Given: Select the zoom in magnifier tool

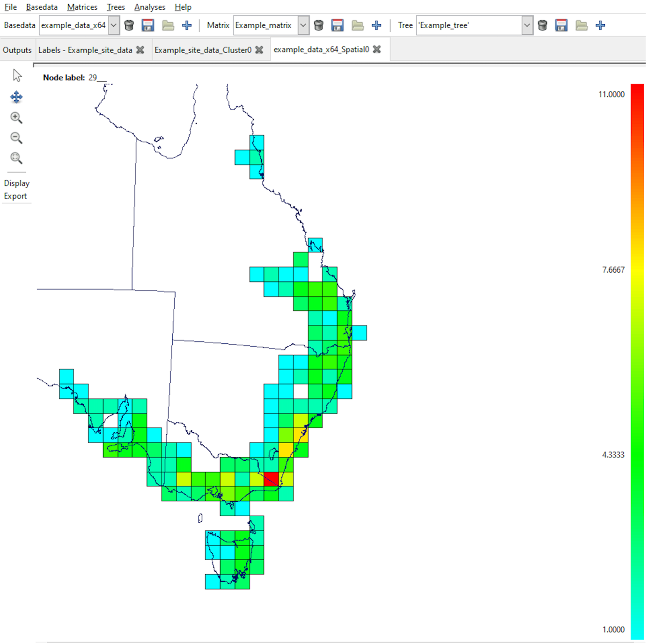Looking at the screenshot, I should 16,118.
